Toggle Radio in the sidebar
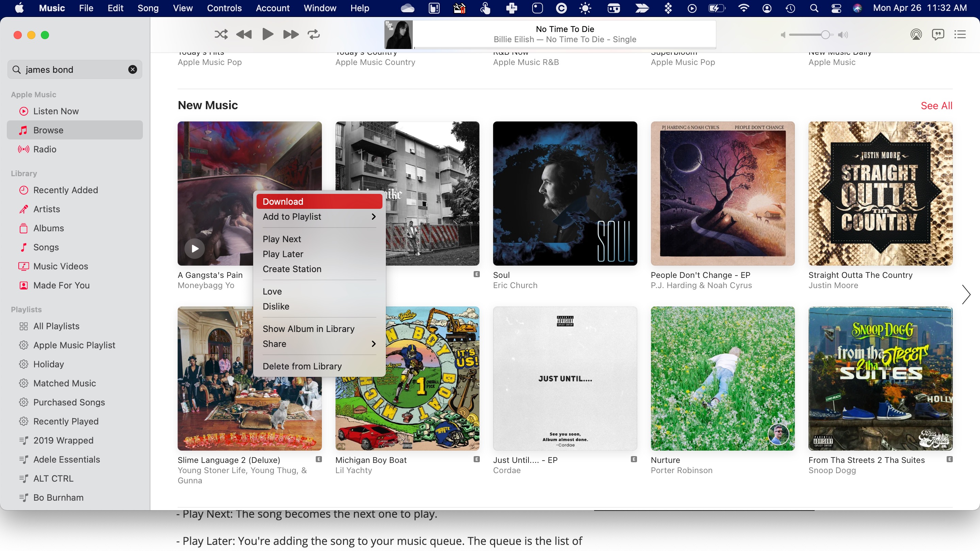The height and width of the screenshot is (551, 980). point(45,149)
